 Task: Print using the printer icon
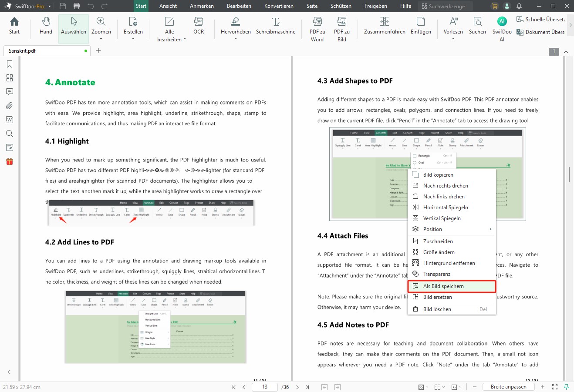(77, 6)
